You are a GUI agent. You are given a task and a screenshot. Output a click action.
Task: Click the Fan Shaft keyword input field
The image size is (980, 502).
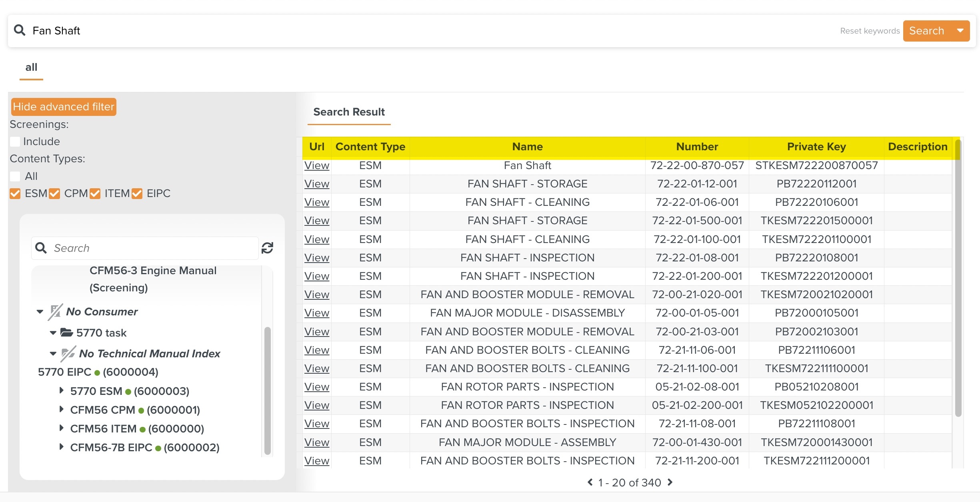(x=432, y=31)
